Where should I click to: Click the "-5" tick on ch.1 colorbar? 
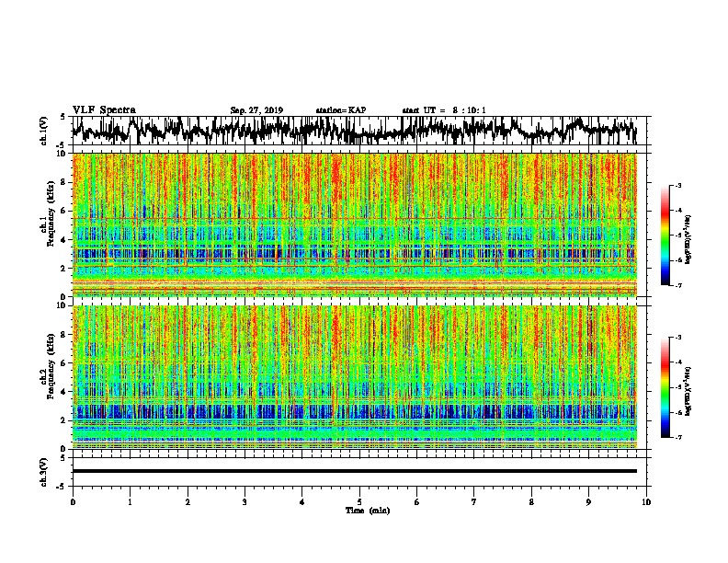(678, 236)
